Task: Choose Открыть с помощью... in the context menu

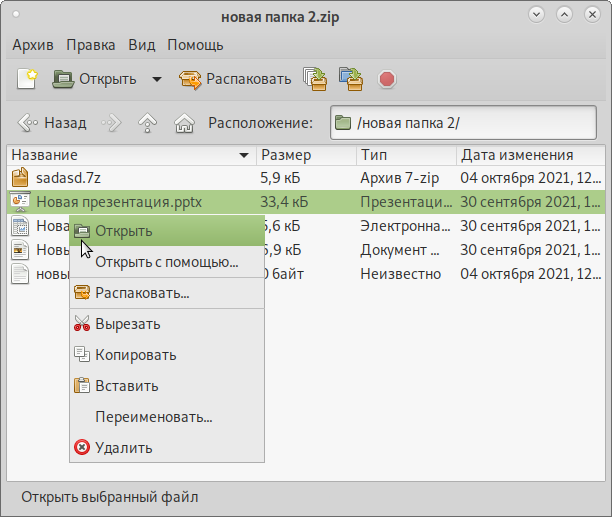Action: coord(166,263)
